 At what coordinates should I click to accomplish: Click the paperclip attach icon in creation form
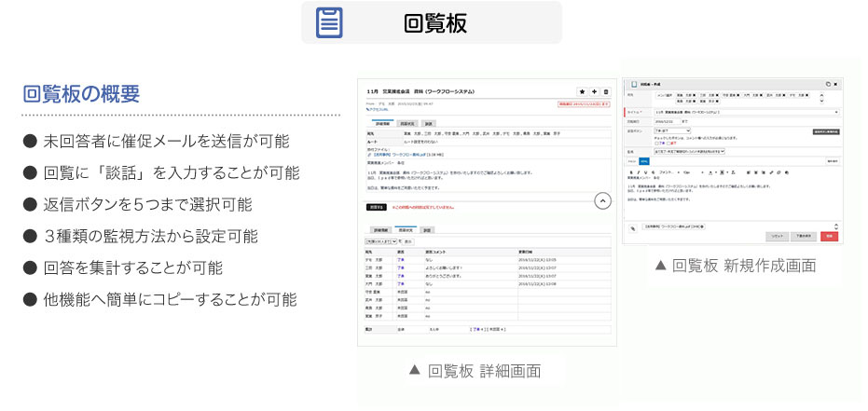click(x=632, y=226)
